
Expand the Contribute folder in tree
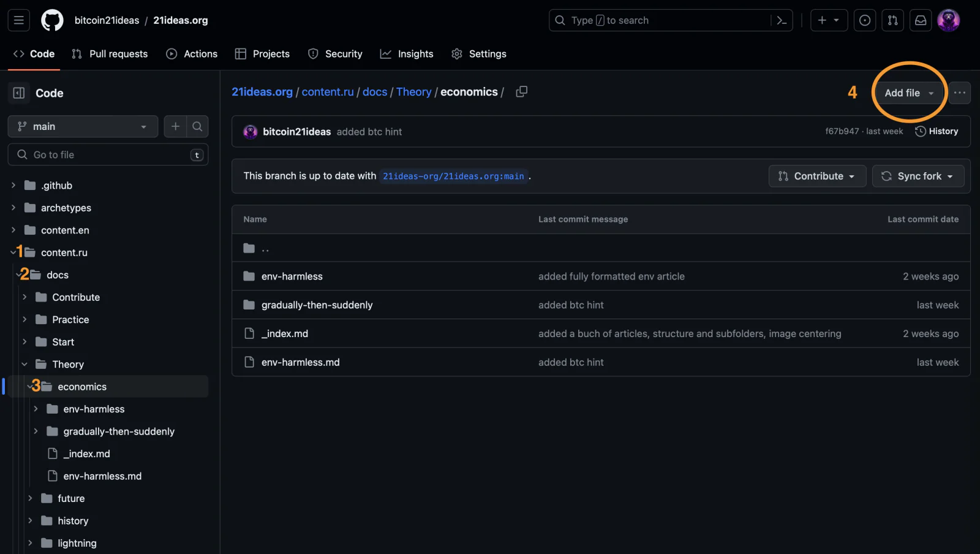click(24, 297)
